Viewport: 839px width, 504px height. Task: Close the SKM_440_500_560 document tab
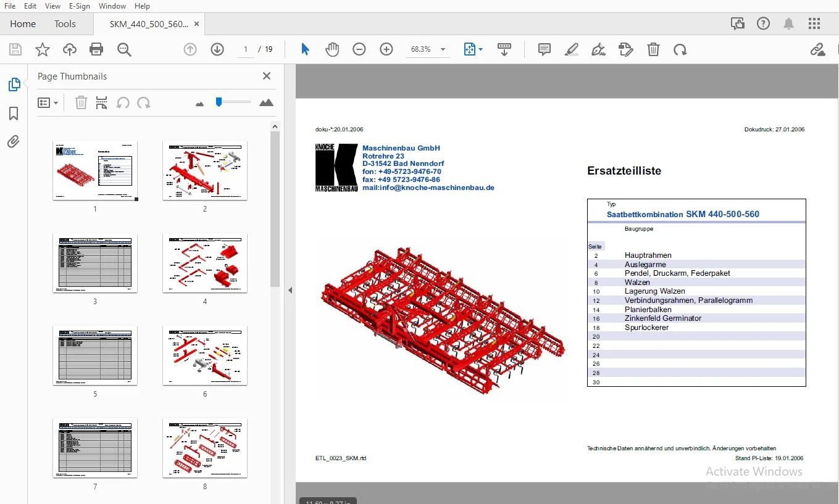click(x=196, y=23)
